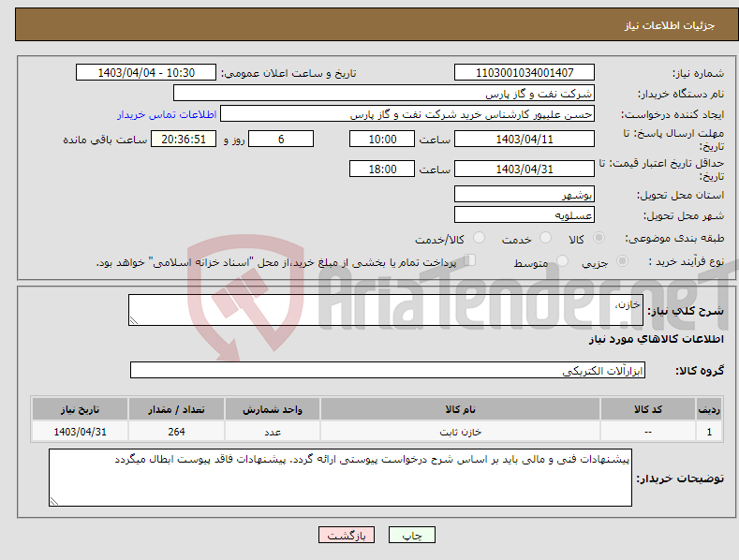Click the تاریخ نیاز column header
This screenshot has height=560, width=739.
81,409
